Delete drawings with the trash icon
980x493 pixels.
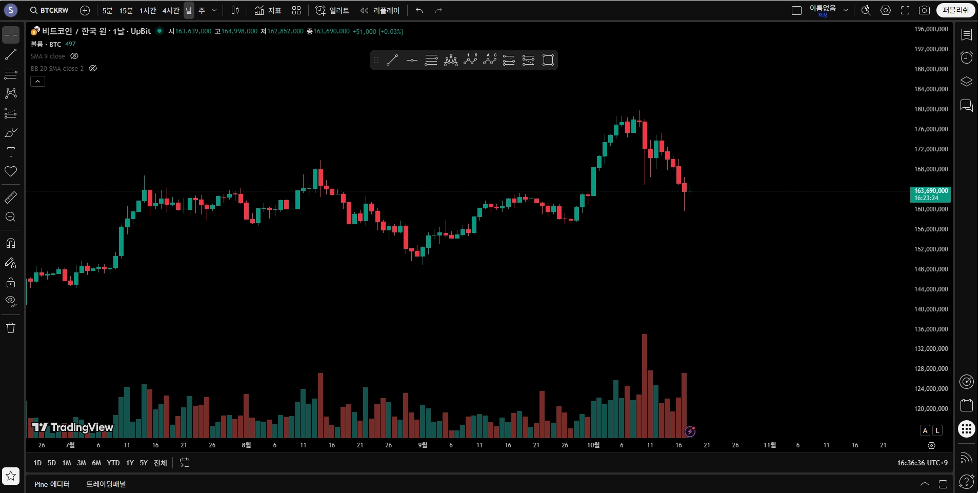[x=11, y=328]
